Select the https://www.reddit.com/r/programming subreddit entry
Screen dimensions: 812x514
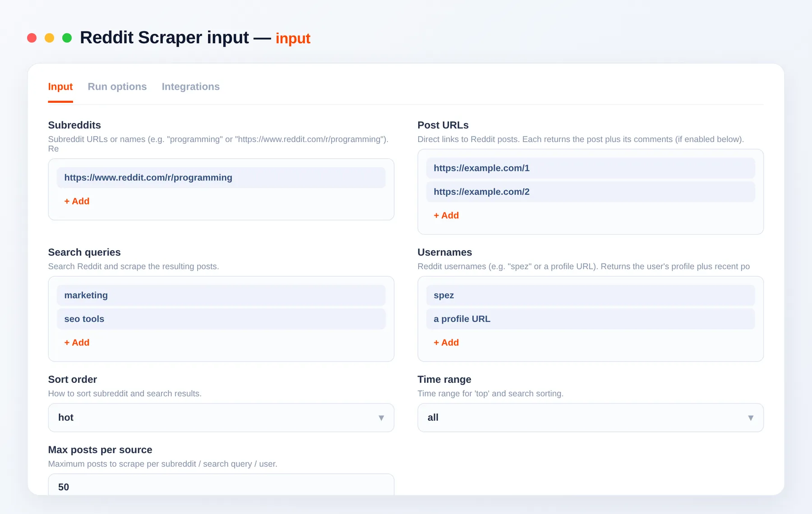[x=221, y=178]
